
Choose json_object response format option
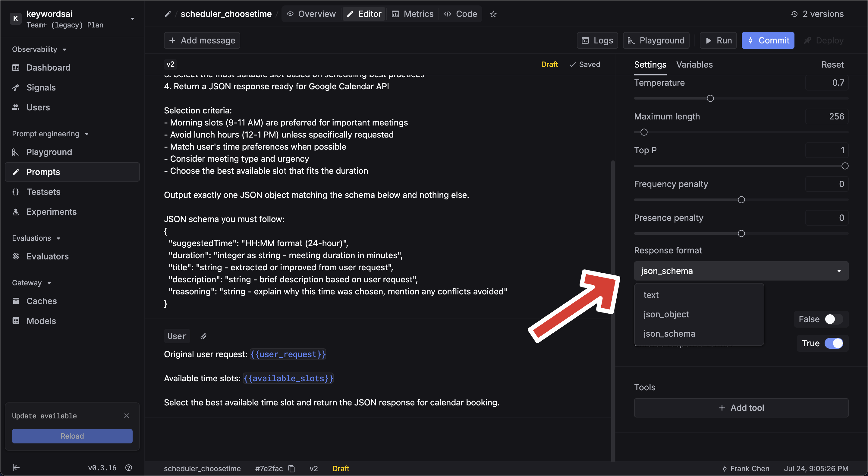click(x=699, y=314)
